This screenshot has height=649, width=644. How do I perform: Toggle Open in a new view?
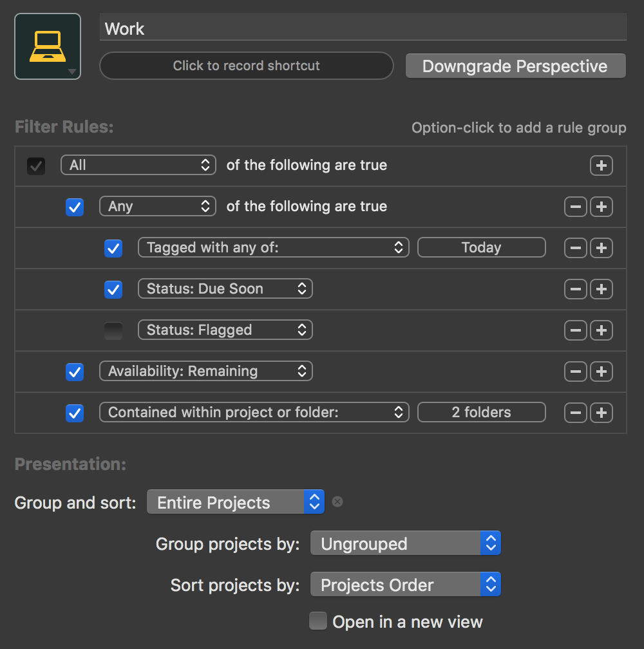(318, 621)
